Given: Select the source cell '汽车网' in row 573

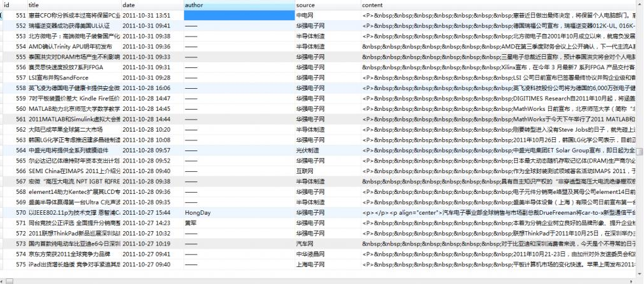Looking at the screenshot, I should tap(327, 243).
